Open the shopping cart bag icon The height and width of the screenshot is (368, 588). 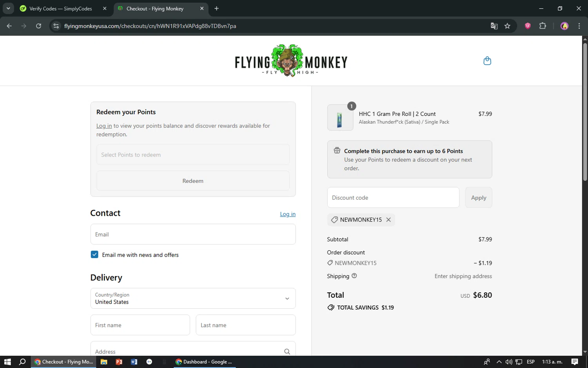(x=487, y=61)
